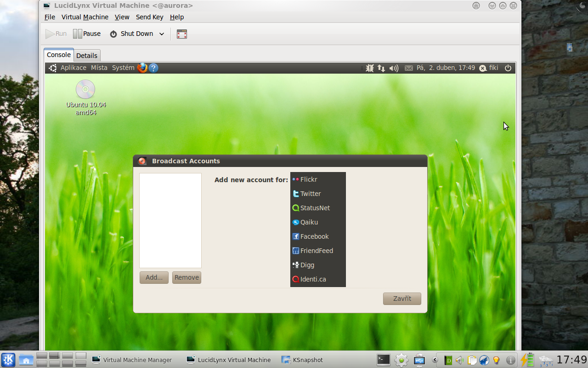Open the Send Key menu
Image resolution: width=588 pixels, height=368 pixels.
click(149, 17)
